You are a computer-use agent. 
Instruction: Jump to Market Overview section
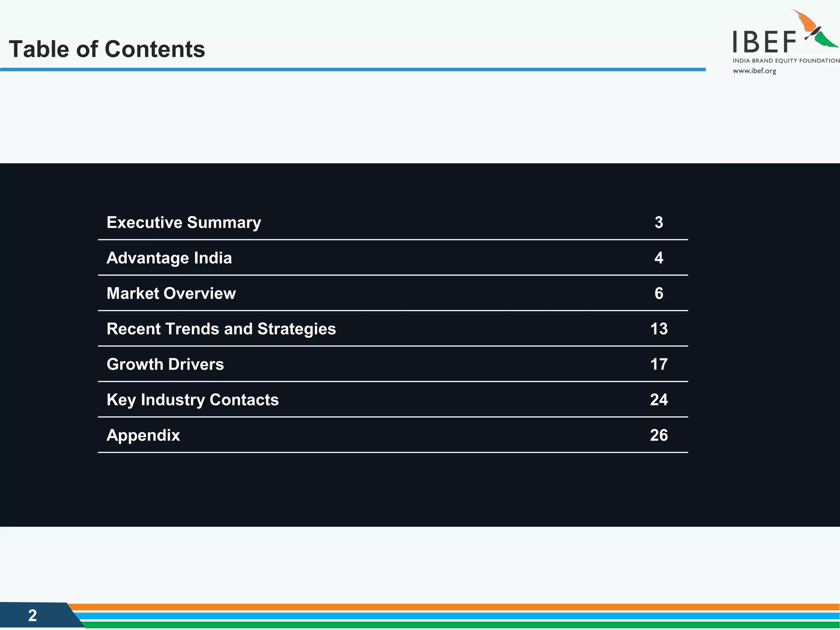[x=171, y=293]
